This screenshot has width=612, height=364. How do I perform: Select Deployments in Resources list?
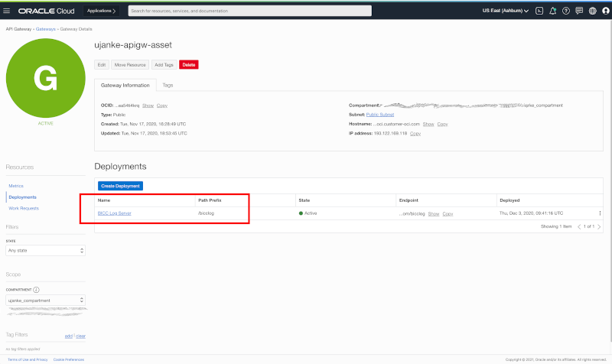click(23, 197)
